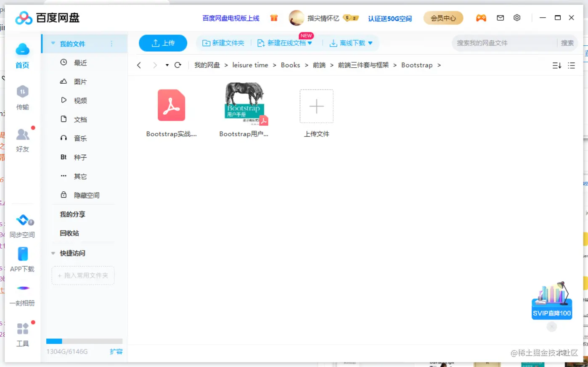Navigate to 我的网盘 breadcrumb
This screenshot has height=367, width=588.
tap(207, 65)
